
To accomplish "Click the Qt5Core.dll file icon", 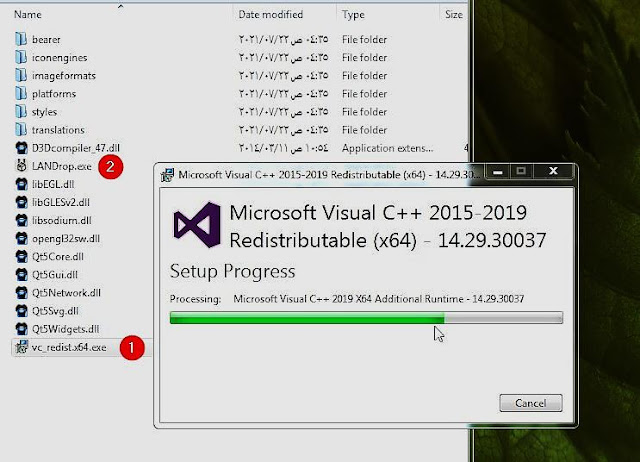I will click(21, 256).
